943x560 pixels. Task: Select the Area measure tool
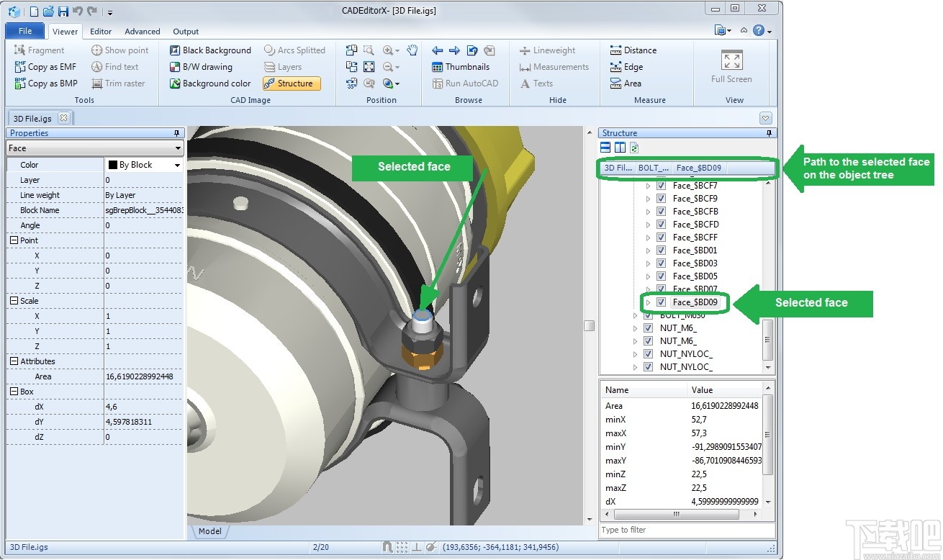626,83
